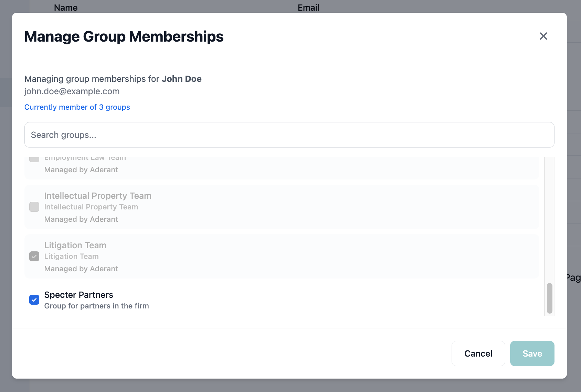Click the Email column header
The image size is (581, 392).
(x=308, y=7)
